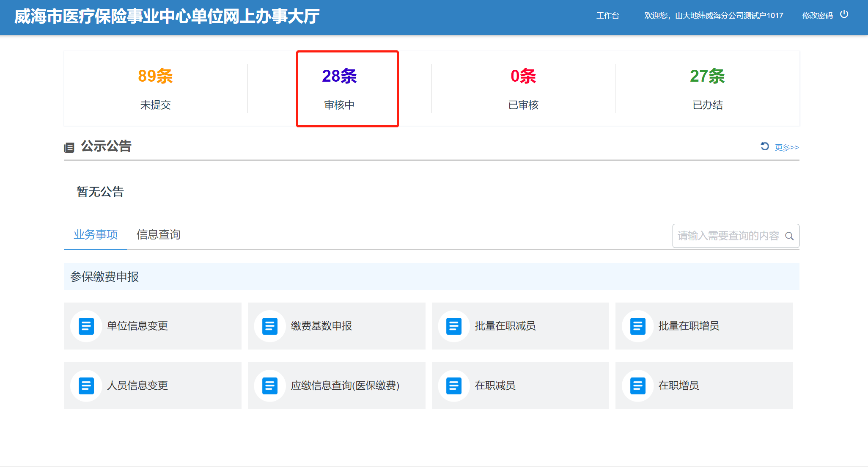868x468 pixels.
Task: Click the 缴费基数申报 document icon
Action: (x=270, y=326)
